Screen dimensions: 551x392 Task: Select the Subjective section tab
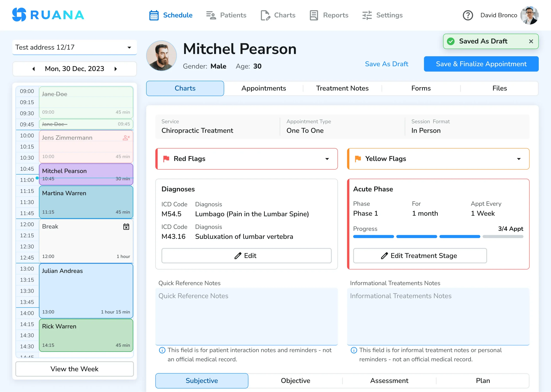(x=202, y=381)
